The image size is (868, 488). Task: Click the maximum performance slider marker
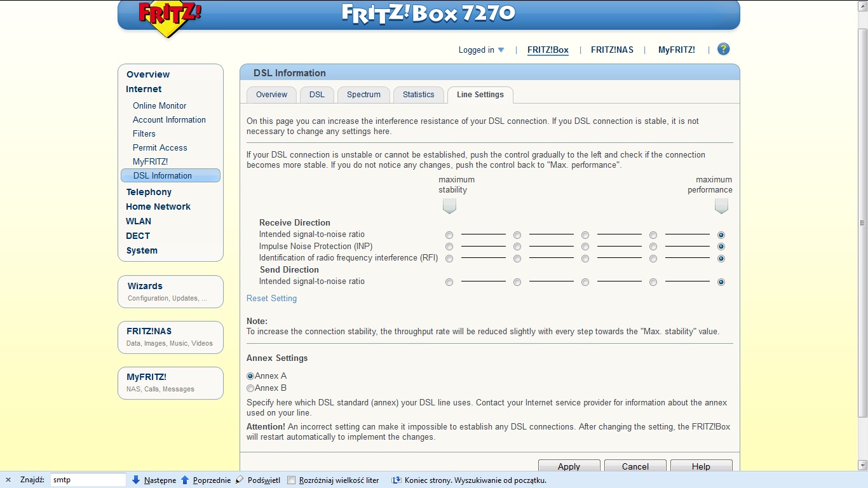[721, 206]
